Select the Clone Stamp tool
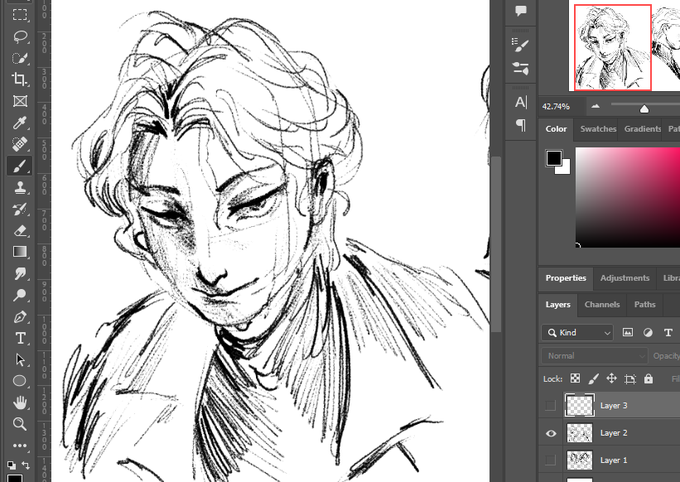Image resolution: width=680 pixels, height=482 pixels. pyautogui.click(x=20, y=187)
